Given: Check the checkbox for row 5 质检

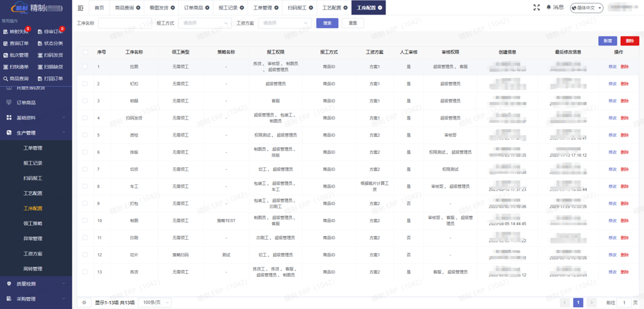Looking at the screenshot, I should point(85,135).
